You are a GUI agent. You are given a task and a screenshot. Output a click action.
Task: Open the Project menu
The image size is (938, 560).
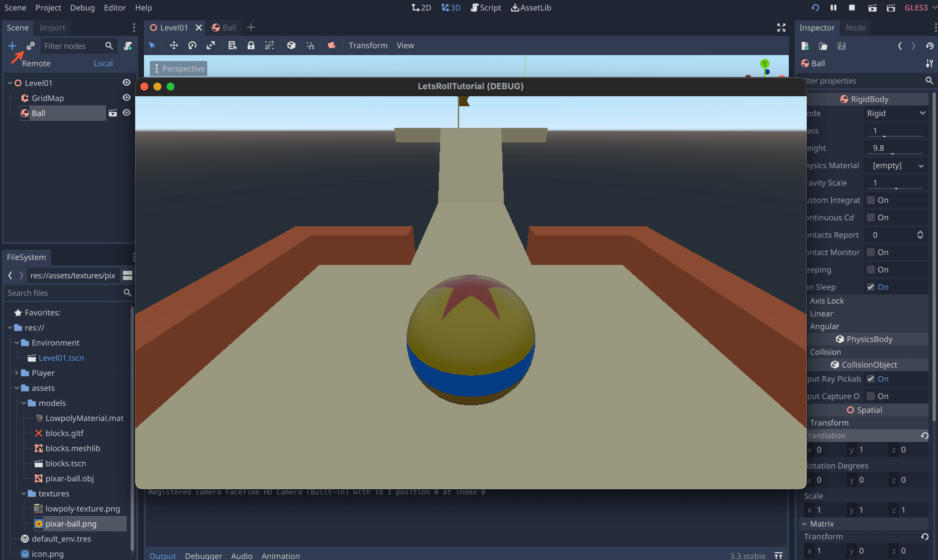pos(48,8)
